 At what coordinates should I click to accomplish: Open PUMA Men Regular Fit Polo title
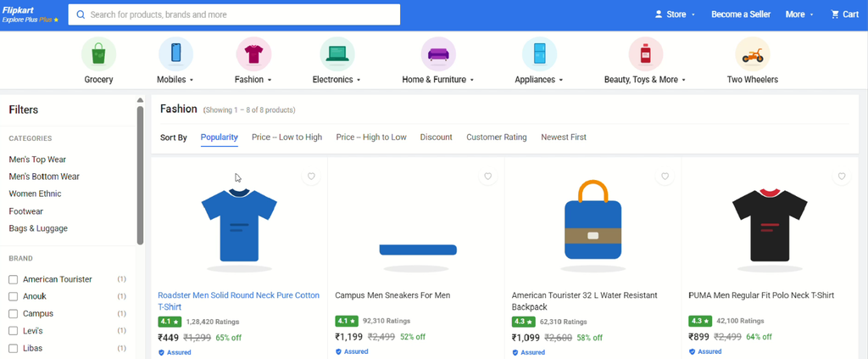[x=761, y=295]
